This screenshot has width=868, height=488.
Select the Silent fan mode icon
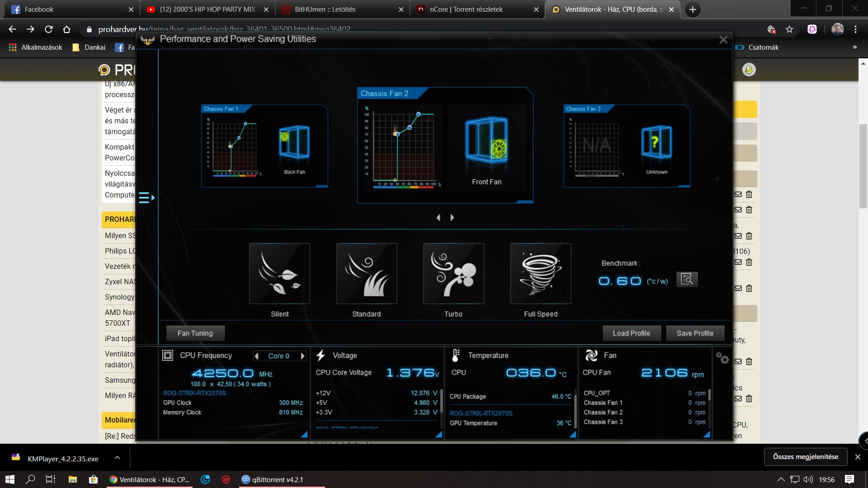279,273
